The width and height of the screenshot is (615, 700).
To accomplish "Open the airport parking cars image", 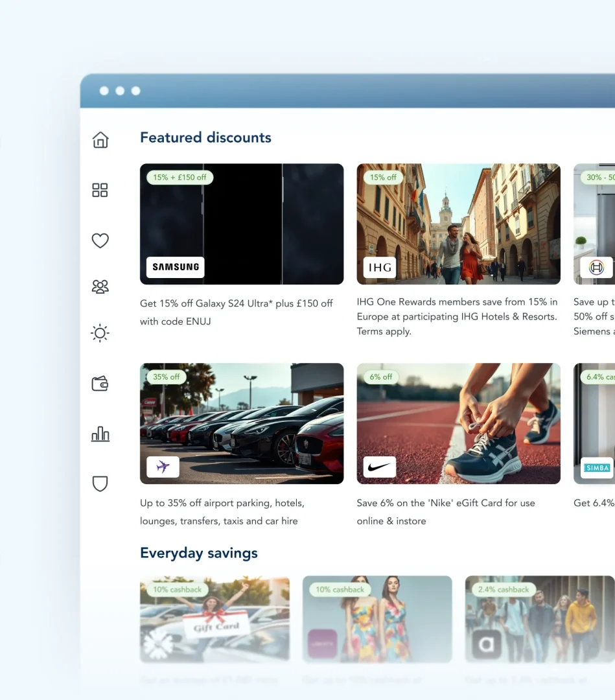I will click(x=242, y=424).
